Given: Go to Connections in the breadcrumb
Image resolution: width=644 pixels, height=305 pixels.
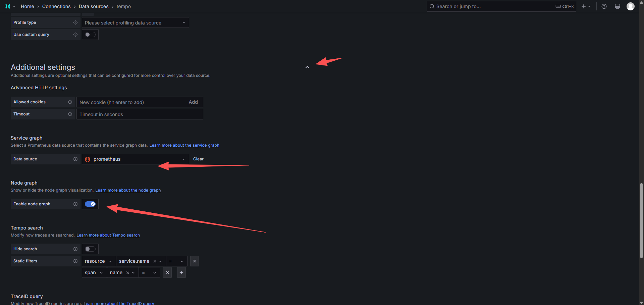Looking at the screenshot, I should 56,6.
